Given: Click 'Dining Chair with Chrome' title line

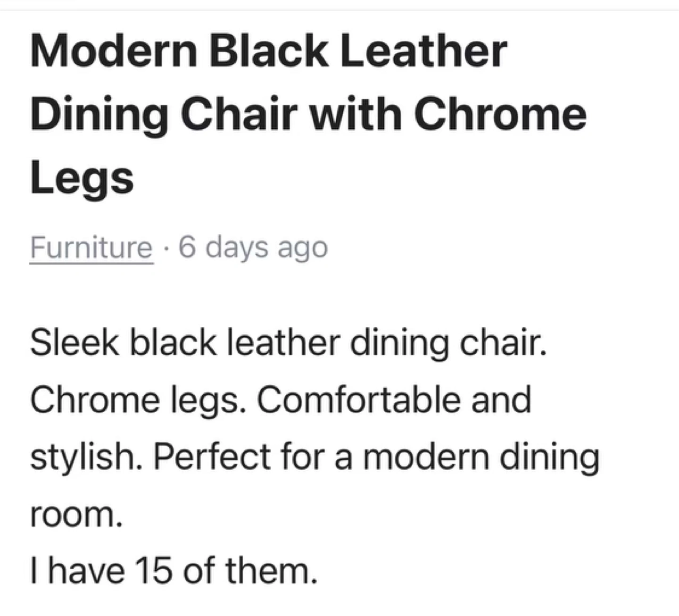Looking at the screenshot, I should click(308, 116).
